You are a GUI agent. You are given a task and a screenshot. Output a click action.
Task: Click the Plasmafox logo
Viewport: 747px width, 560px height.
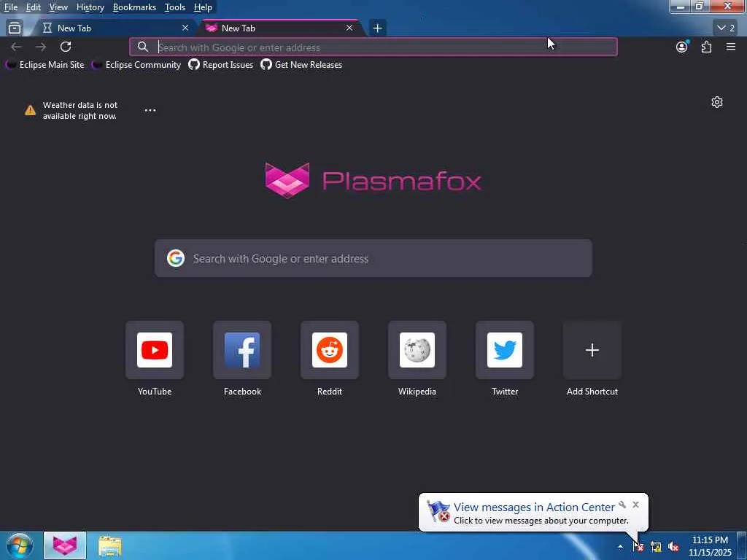pyautogui.click(x=373, y=181)
